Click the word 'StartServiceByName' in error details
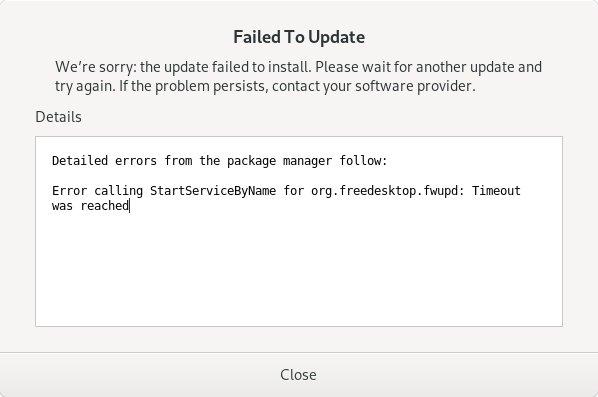 213,190
